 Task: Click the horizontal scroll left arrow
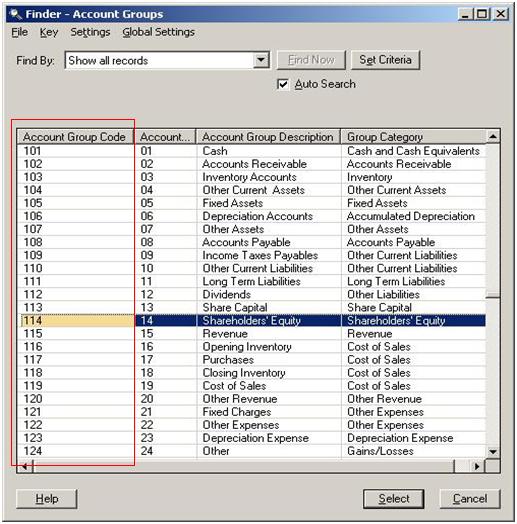tap(25, 466)
